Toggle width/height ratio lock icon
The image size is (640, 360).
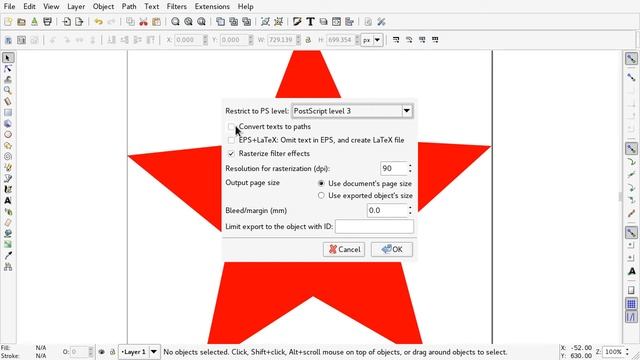tap(308, 40)
